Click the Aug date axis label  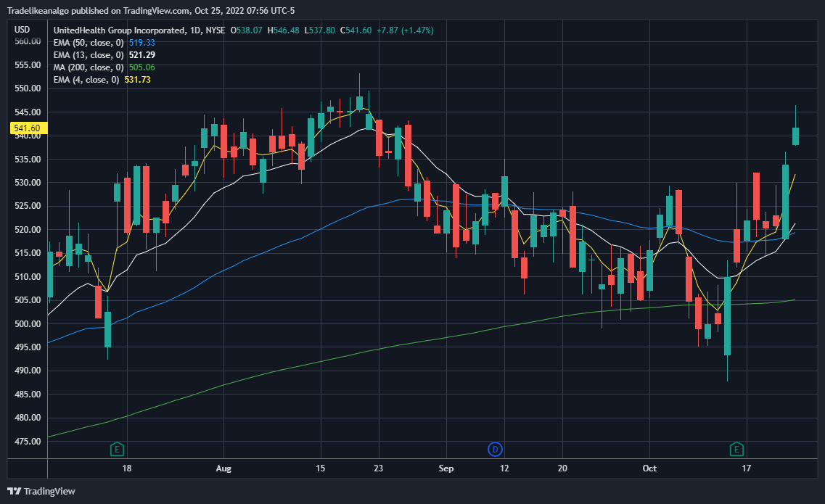pyautogui.click(x=223, y=468)
